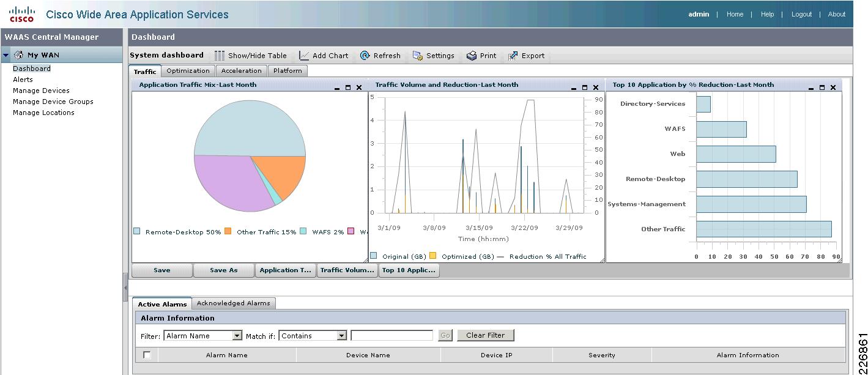Select the Active Alarms tab
The image size is (868, 375).
coord(162,304)
